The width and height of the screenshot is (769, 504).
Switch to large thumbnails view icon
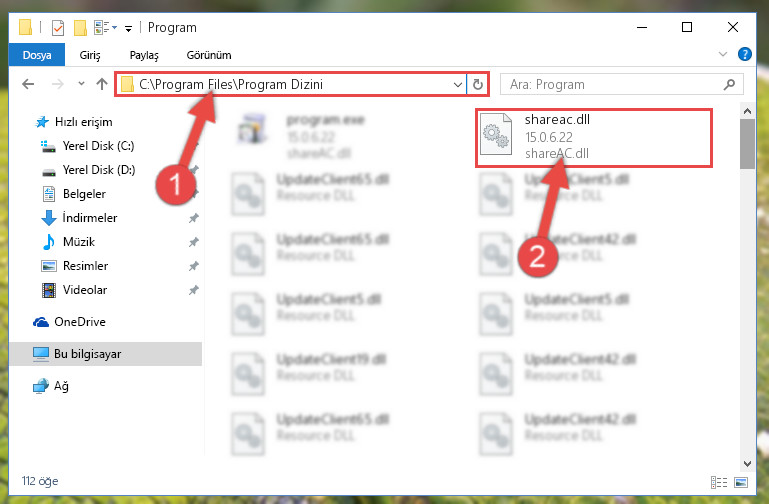pyautogui.click(x=741, y=482)
